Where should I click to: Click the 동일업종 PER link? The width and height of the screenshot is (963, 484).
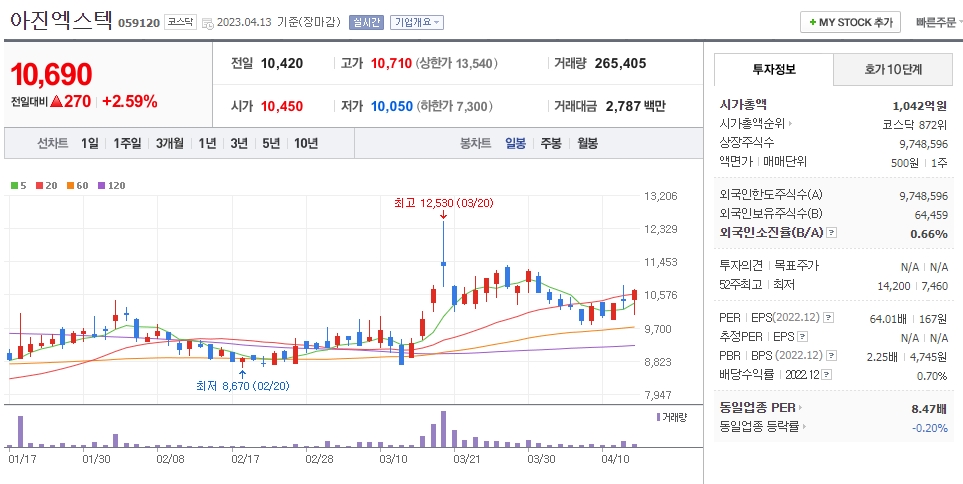tap(757, 408)
